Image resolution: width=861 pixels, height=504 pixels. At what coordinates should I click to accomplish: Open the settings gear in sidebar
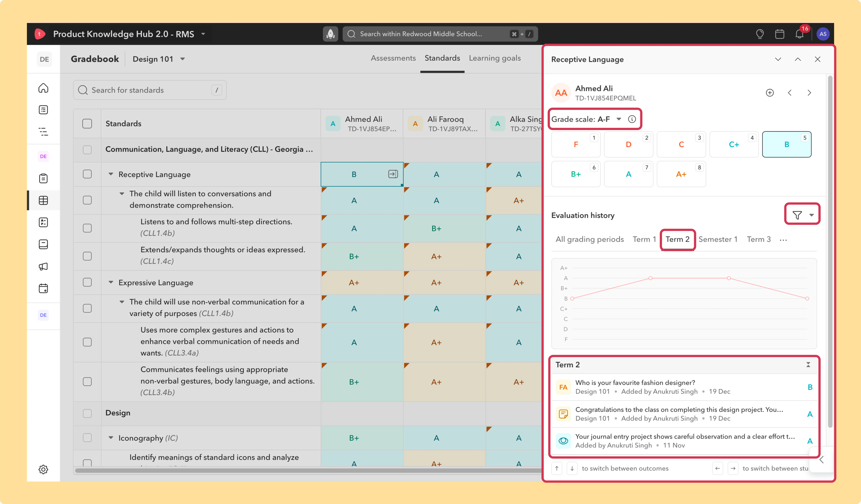point(43,469)
